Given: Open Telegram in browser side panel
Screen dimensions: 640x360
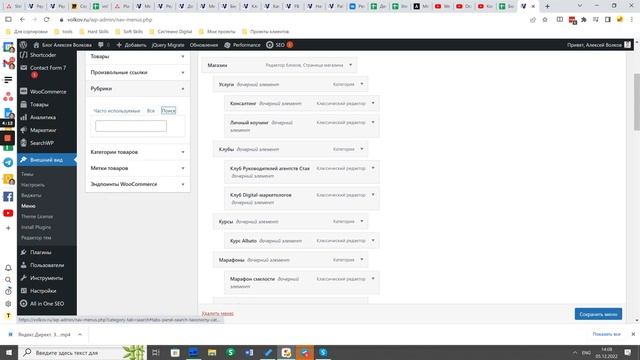Looking at the screenshot, I should [8, 162].
